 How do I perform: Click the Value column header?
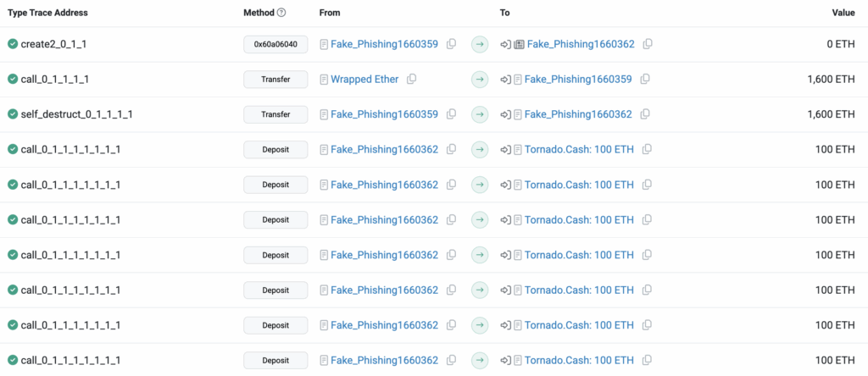[x=843, y=14]
